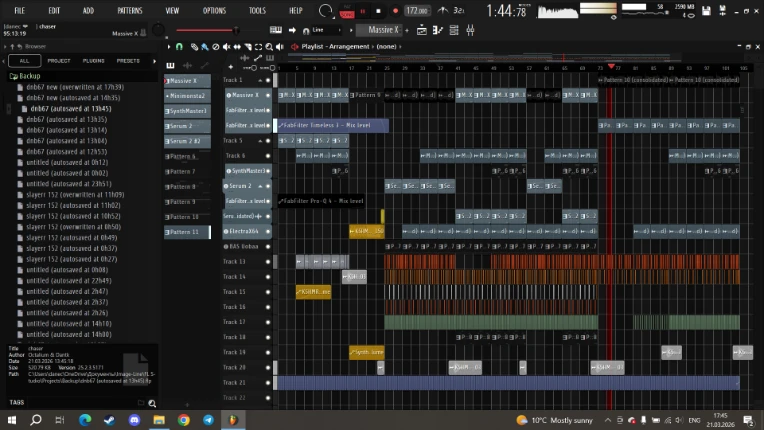
Task: Select the playlist Delete tool
Action: (x=216, y=47)
